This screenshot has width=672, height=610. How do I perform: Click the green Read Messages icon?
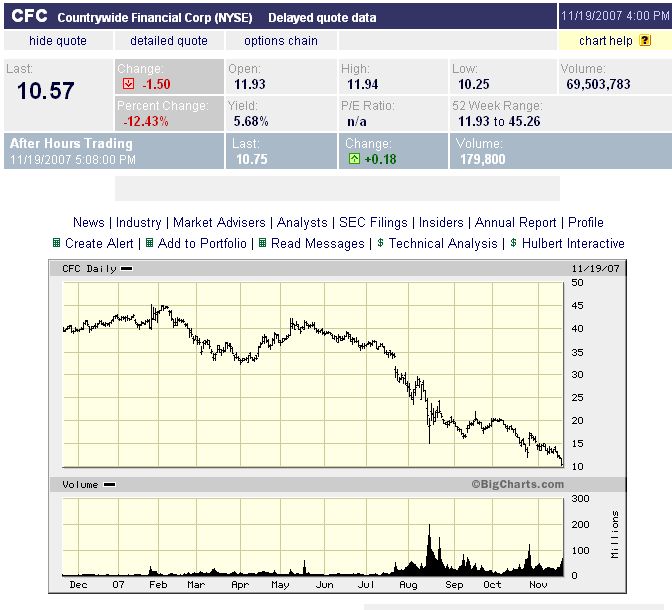tap(263, 243)
